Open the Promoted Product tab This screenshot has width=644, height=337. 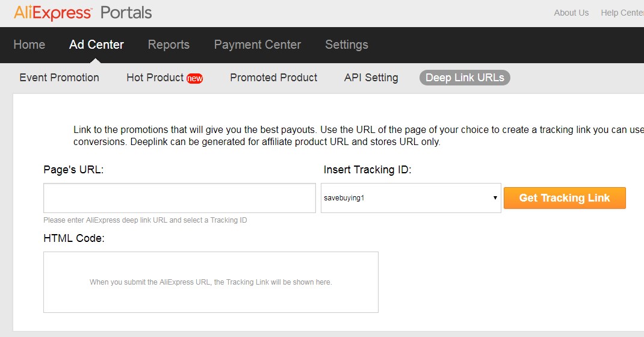pos(274,78)
